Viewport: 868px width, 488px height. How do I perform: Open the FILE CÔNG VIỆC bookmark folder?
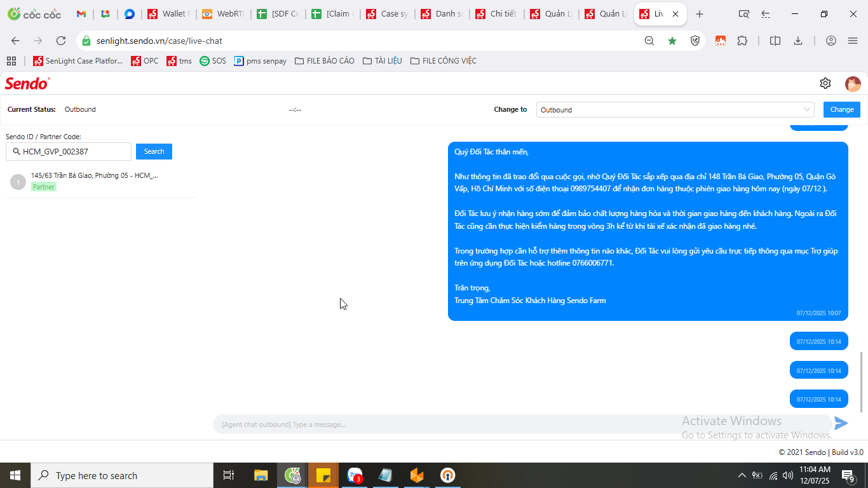[x=444, y=61]
